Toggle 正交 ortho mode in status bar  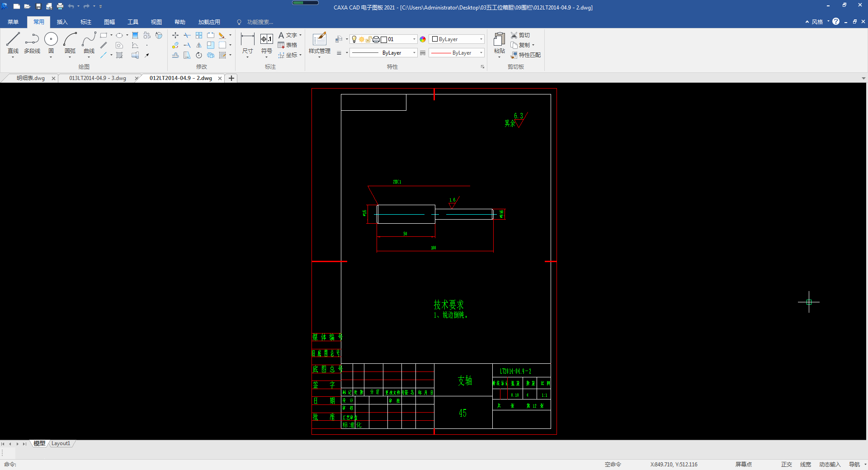[787, 464]
